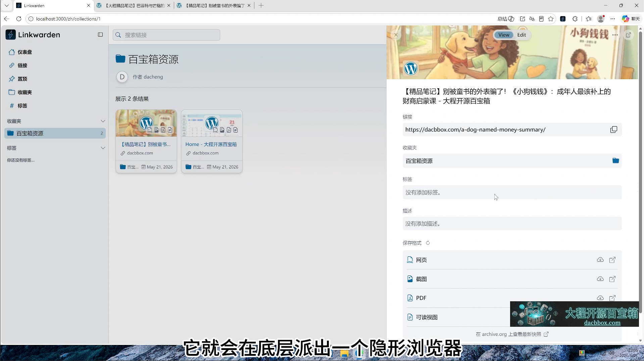Toggle the Linkwarden sidebar collapse icon
The width and height of the screenshot is (644, 361).
[x=100, y=35]
